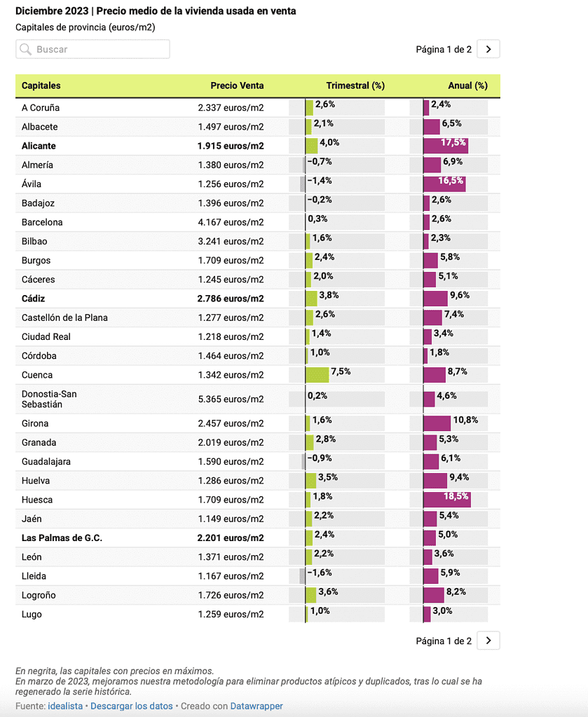
Task: Sort table by Precio Venta column
Action: coord(237,86)
